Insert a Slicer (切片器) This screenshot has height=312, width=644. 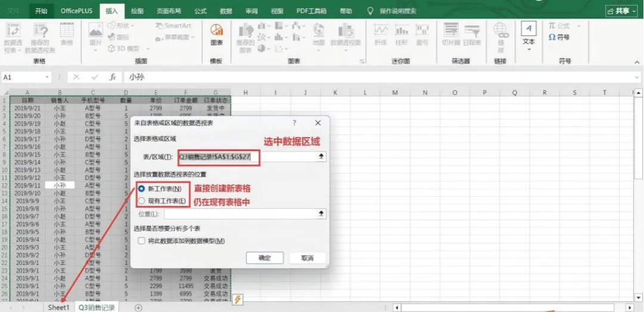(451, 35)
